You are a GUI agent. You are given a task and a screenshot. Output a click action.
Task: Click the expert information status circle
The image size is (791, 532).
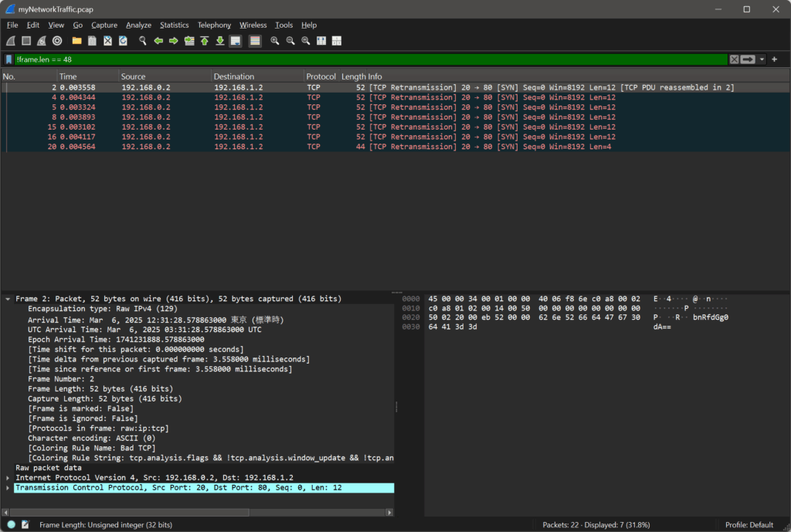[11, 524]
